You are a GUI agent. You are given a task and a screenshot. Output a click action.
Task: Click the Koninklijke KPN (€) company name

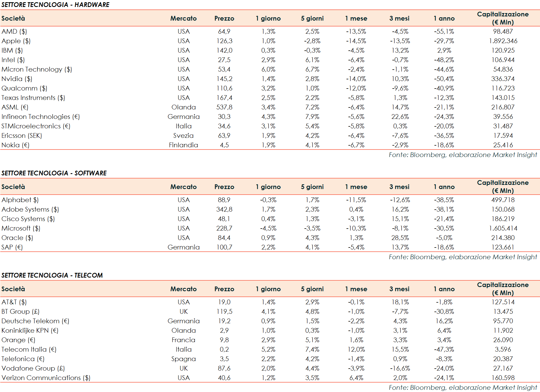(x=30, y=330)
